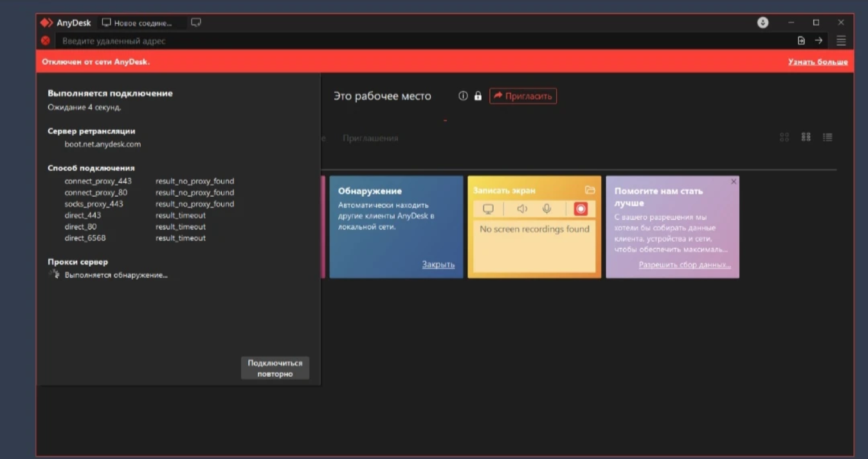Click the round download icon in title bar

click(x=763, y=22)
